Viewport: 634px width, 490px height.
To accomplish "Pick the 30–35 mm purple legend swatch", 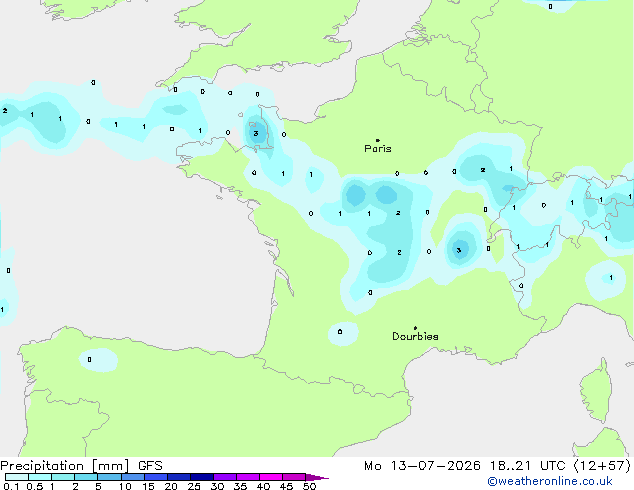I will tap(224, 477).
